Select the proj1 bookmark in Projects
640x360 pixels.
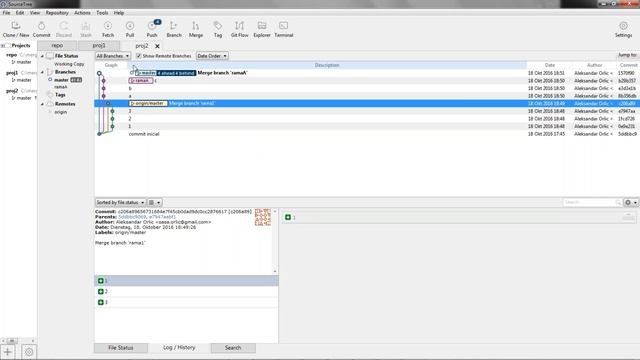point(12,73)
